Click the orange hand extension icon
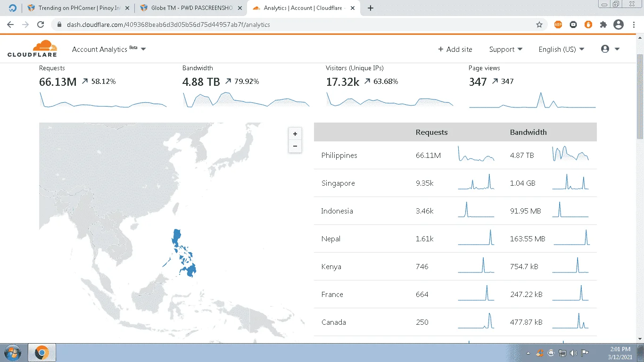This screenshot has width=644, height=362. pyautogui.click(x=588, y=25)
